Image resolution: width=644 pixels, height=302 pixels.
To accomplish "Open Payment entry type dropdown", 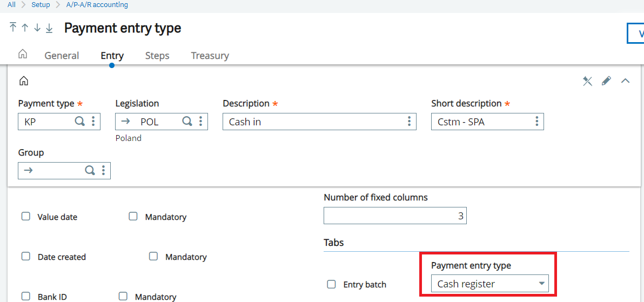I will [x=489, y=284].
